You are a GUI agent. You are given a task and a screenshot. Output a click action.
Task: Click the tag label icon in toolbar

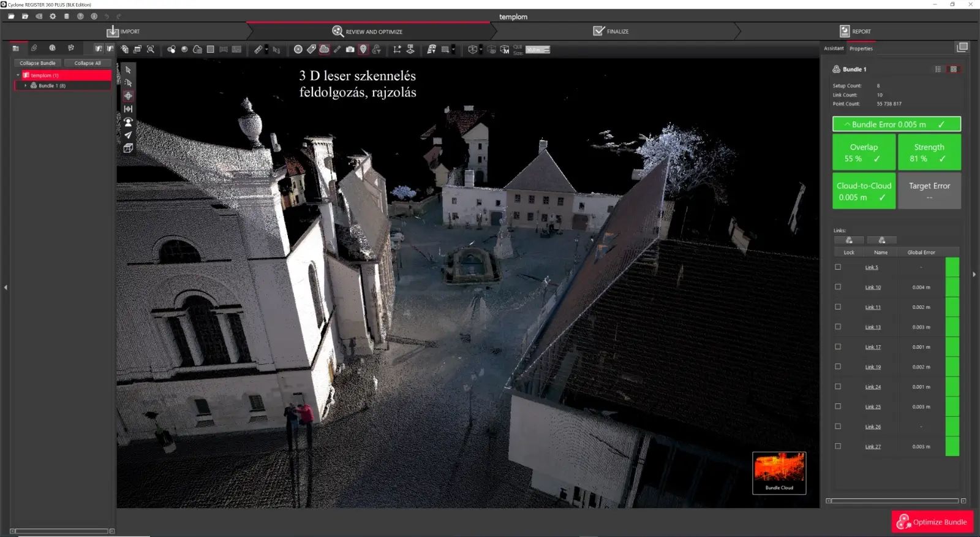tap(311, 50)
